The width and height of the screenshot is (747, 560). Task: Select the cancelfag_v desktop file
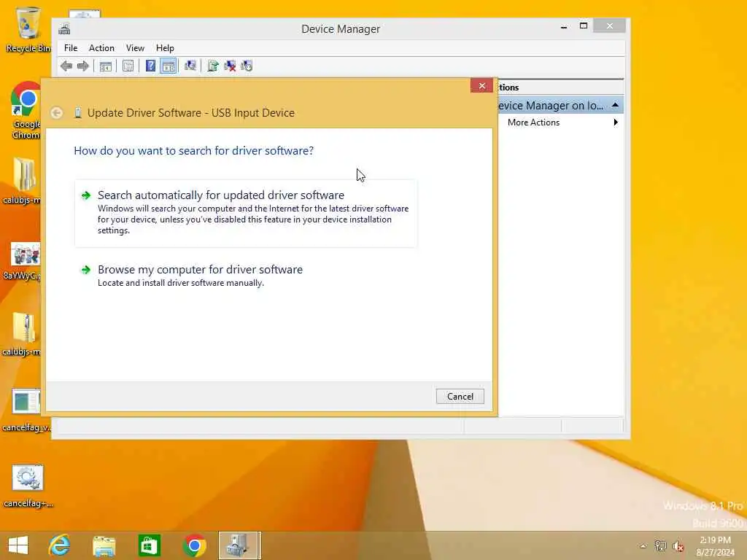click(26, 411)
